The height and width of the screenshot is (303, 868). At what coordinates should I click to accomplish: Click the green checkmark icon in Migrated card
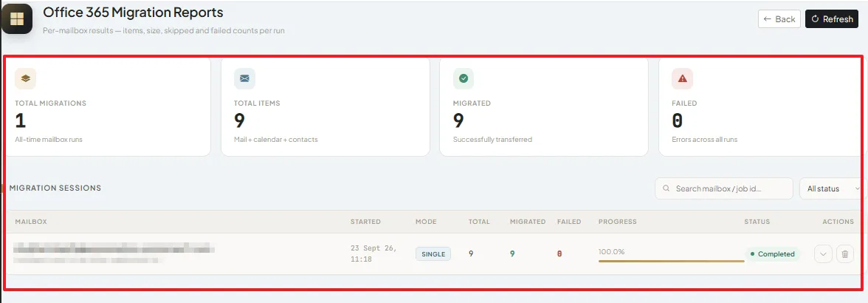pyautogui.click(x=464, y=78)
